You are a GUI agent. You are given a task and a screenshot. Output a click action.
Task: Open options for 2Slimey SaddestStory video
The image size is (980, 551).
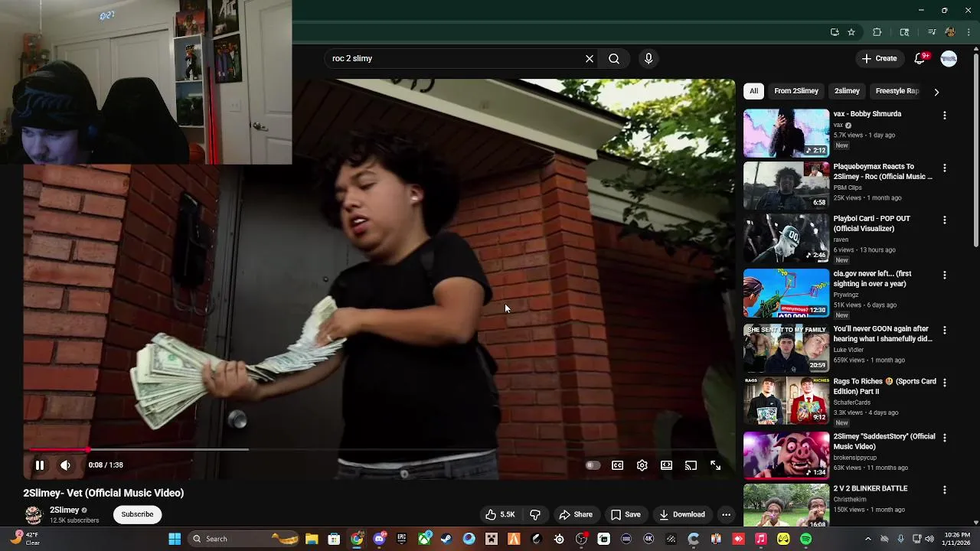point(944,438)
